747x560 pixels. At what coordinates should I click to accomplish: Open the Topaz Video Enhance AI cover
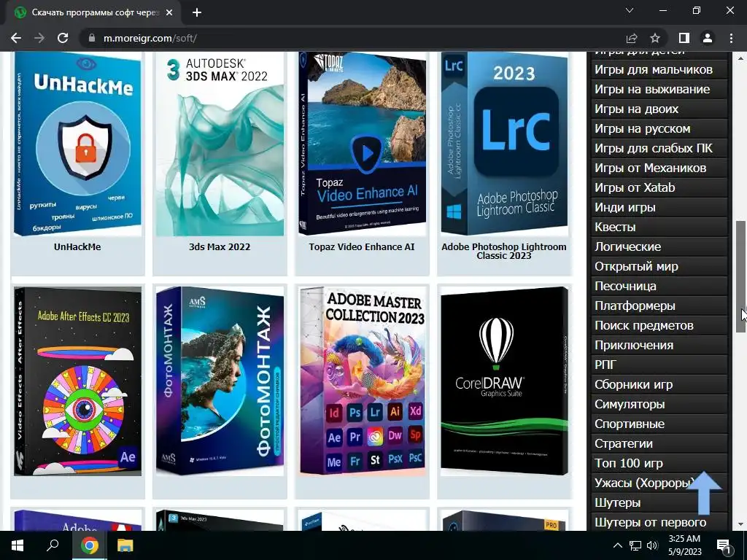362,144
